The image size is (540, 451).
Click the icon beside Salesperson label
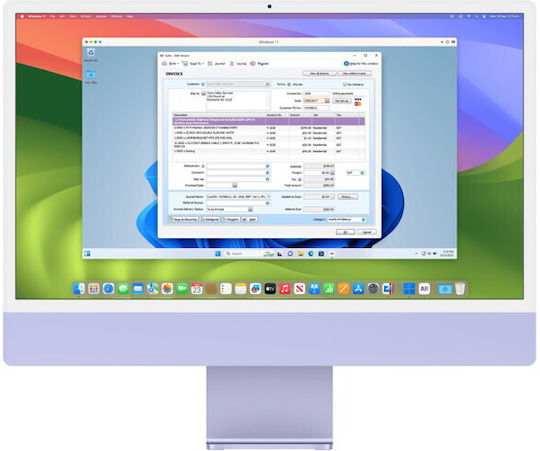[203, 166]
